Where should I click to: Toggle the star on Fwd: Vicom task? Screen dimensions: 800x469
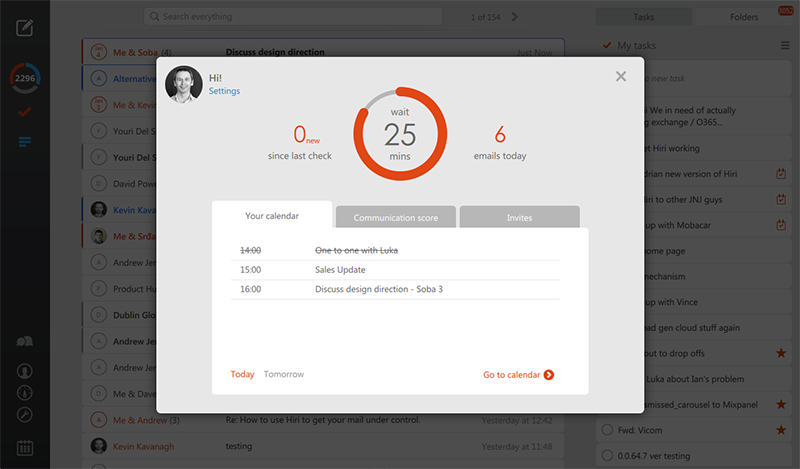tap(781, 430)
